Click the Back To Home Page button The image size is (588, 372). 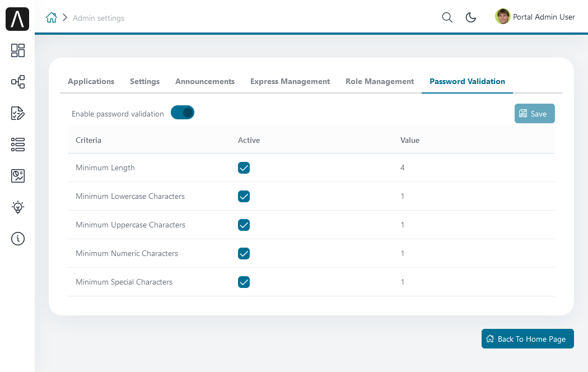(528, 339)
